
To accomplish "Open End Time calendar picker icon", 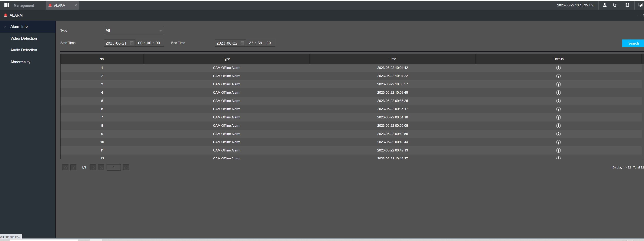I will 242,43.
